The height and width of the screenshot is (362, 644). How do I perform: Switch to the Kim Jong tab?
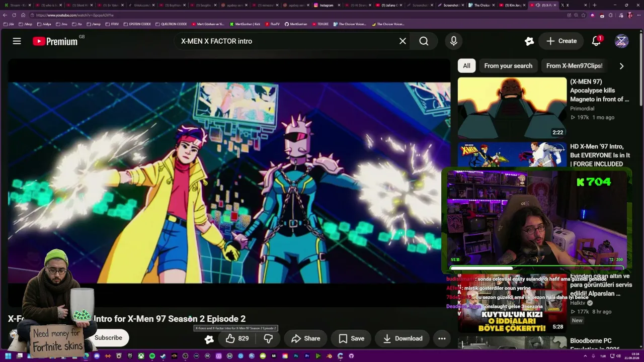pos(512,5)
